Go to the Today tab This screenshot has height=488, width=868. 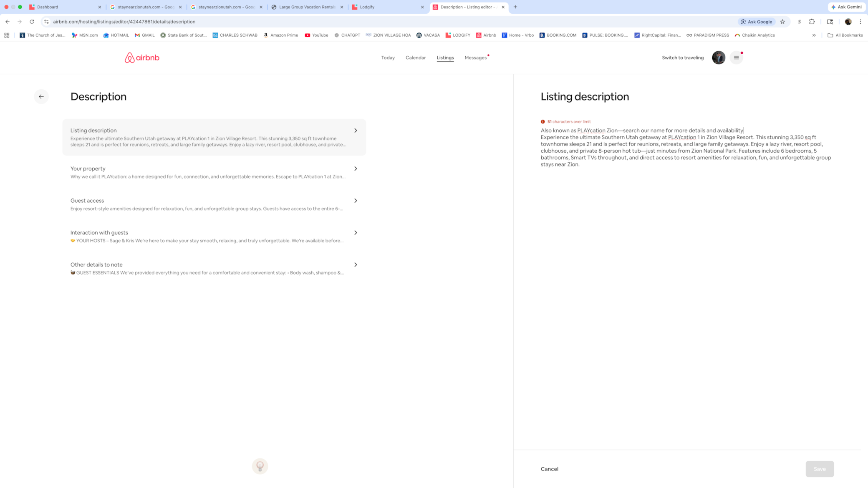click(x=388, y=58)
